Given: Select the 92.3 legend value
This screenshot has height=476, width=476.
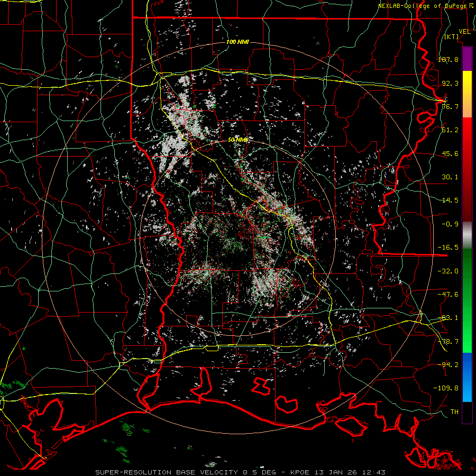Looking at the screenshot, I should click(x=450, y=83).
